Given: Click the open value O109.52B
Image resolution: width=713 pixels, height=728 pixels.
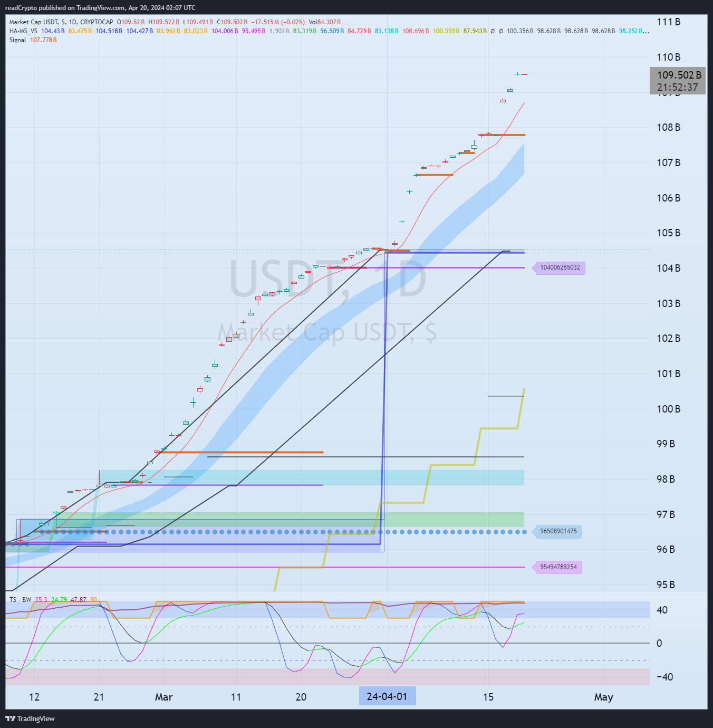Looking at the screenshot, I should (x=131, y=22).
